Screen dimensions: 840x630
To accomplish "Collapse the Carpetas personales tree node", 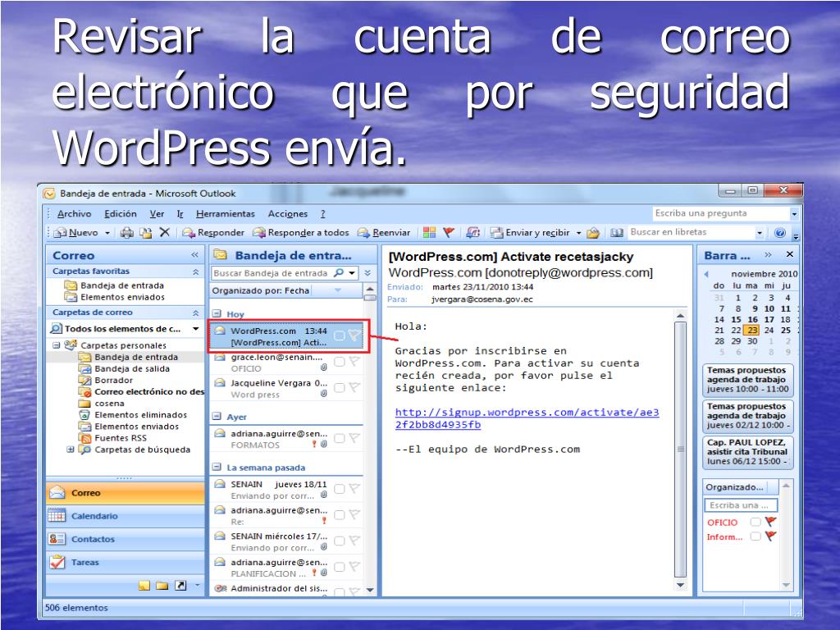I will pyautogui.click(x=57, y=345).
